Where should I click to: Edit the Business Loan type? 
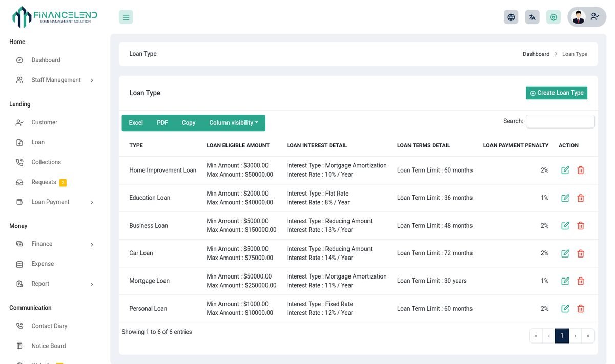565,225
